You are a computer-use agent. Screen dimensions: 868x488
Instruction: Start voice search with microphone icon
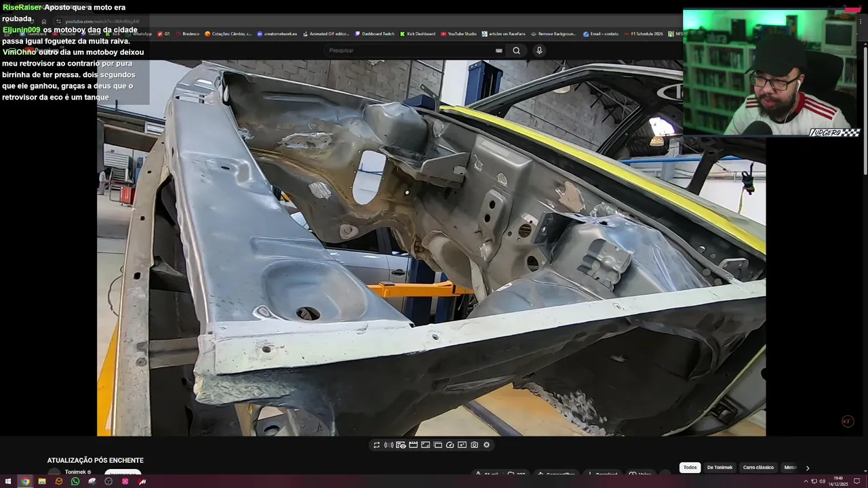(x=539, y=50)
